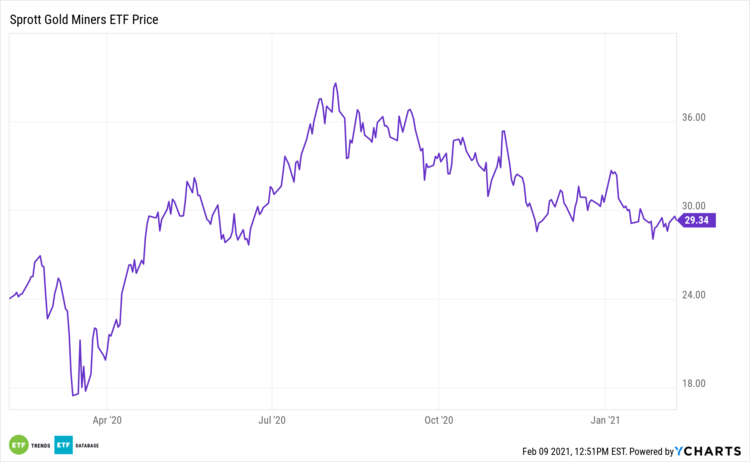Click the 36.00 price axis label
The image size is (750, 462).
[693, 117]
